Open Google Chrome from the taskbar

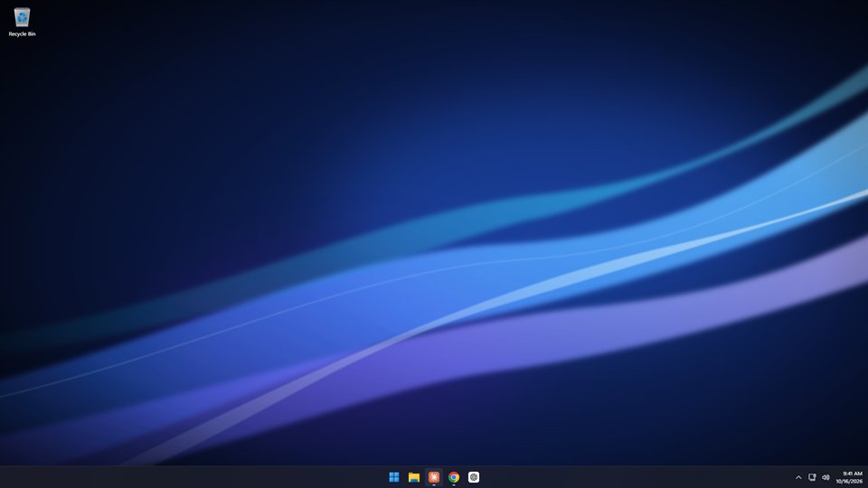tap(454, 477)
